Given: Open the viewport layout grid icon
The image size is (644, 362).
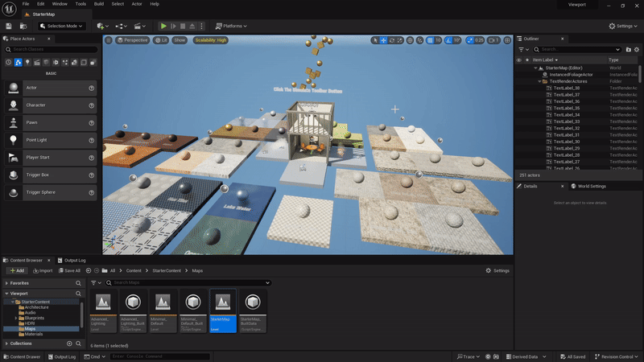Looking at the screenshot, I should point(507,40).
